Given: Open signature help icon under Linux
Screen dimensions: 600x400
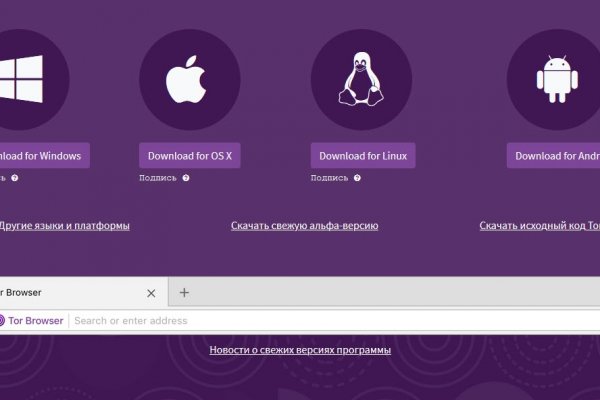Looking at the screenshot, I should (x=357, y=178).
